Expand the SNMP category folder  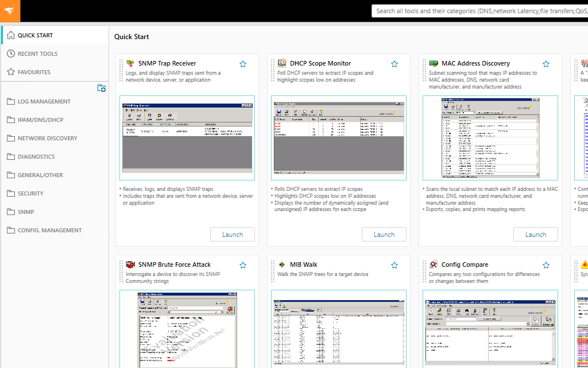tap(25, 212)
